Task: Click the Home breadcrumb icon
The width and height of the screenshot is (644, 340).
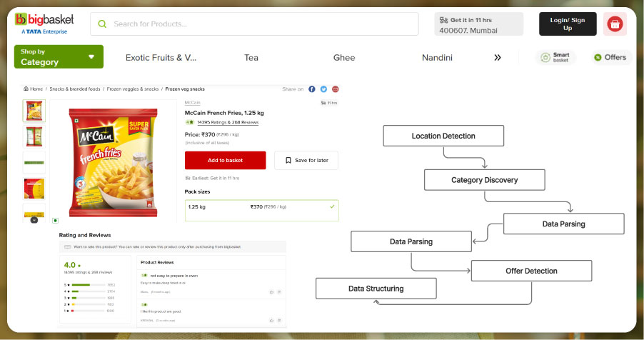Action: coord(26,89)
